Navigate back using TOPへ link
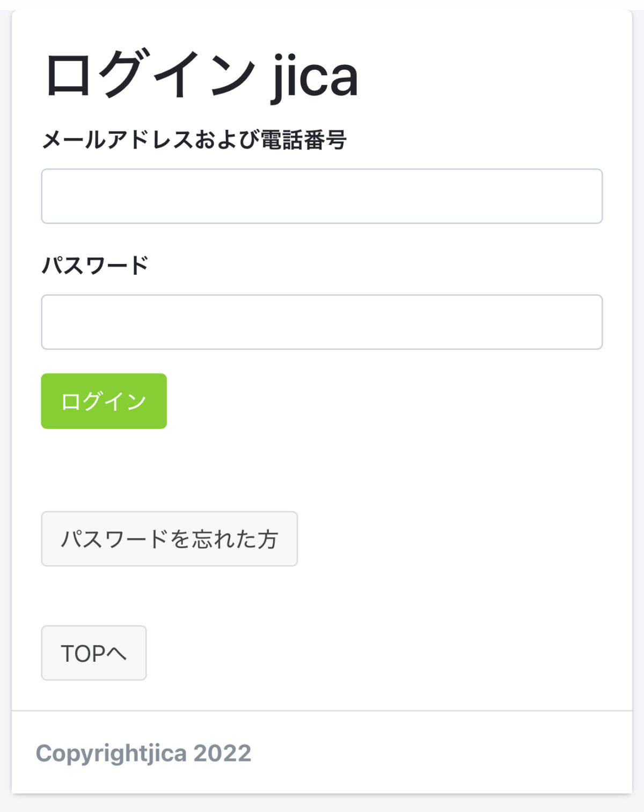Viewport: 644px width, 812px height. point(94,653)
